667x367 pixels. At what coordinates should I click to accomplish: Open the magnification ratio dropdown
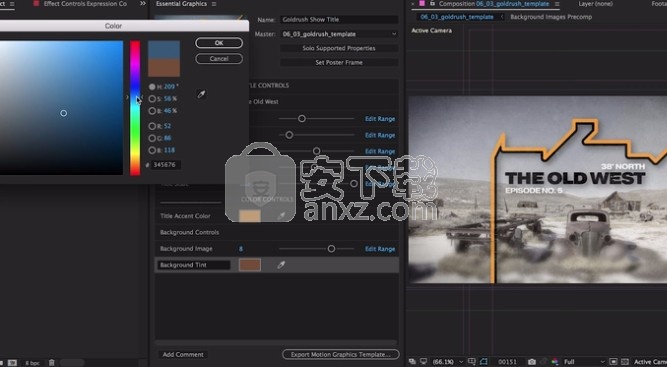pyautogui.click(x=448, y=362)
